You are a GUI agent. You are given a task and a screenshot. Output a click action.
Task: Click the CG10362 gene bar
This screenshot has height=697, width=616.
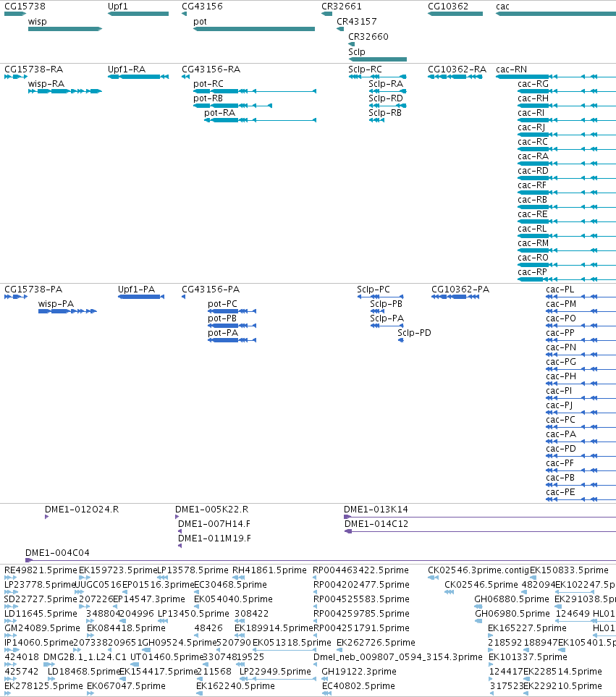coord(455,14)
